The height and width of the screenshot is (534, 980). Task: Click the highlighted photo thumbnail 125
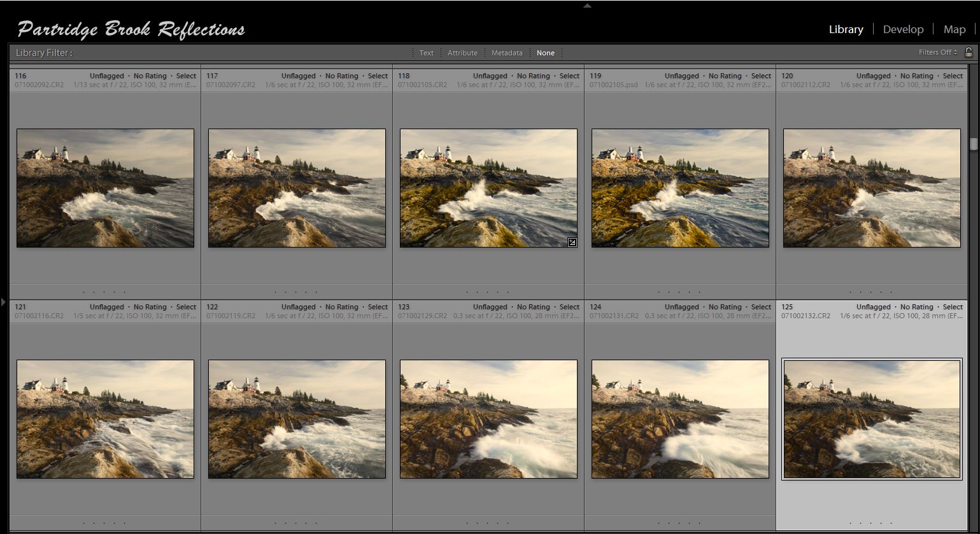(872, 419)
